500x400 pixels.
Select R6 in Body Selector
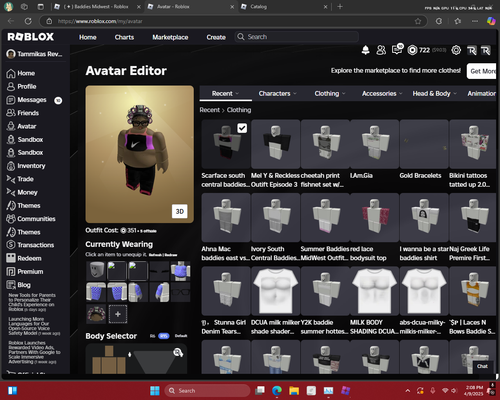tap(152, 336)
